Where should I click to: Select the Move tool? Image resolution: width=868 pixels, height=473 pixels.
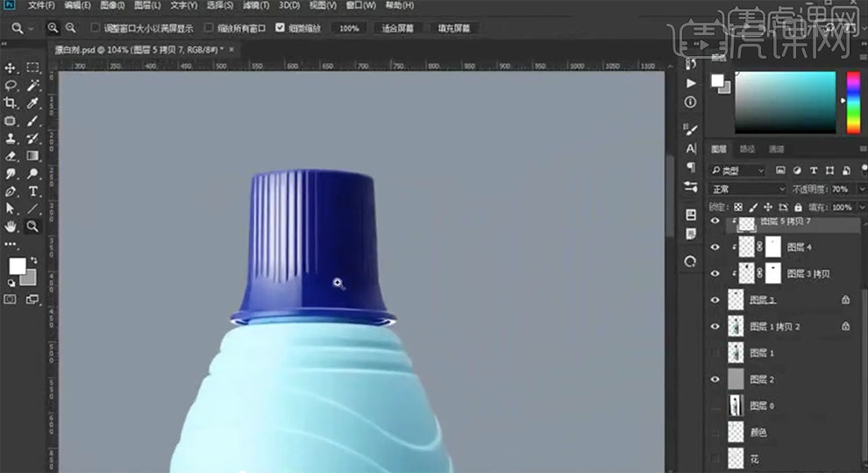pos(11,67)
